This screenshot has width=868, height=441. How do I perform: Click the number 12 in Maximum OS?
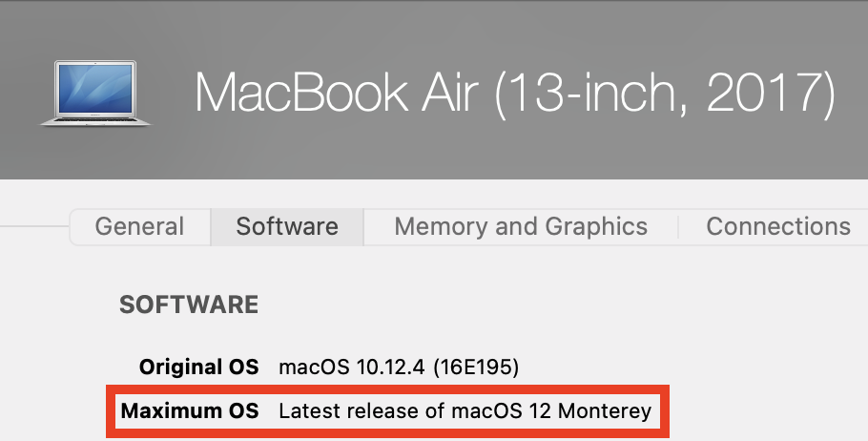pos(540,411)
